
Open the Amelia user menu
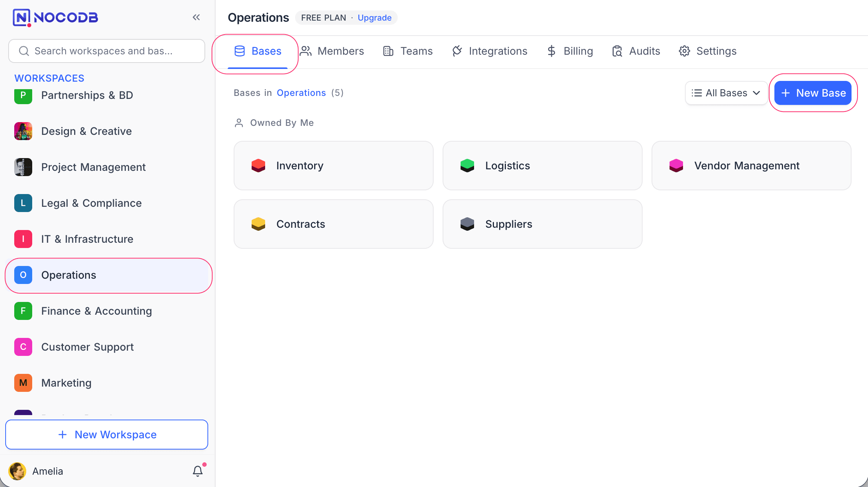pyautogui.click(x=48, y=471)
